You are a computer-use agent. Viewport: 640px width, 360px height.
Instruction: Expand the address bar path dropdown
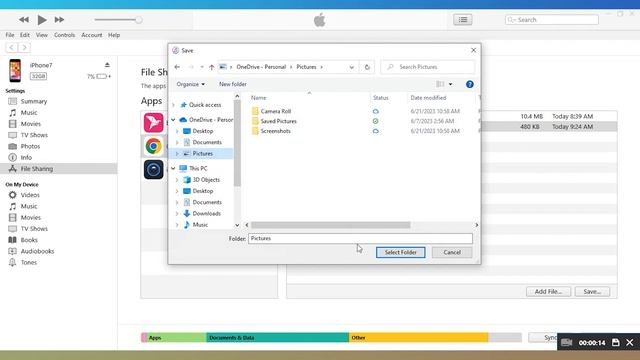pyautogui.click(x=351, y=67)
